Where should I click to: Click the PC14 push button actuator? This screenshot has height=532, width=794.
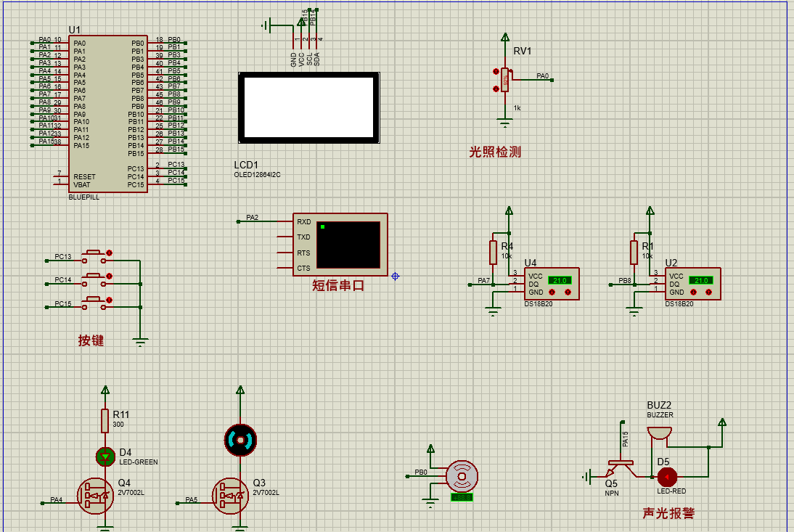pyautogui.click(x=94, y=276)
